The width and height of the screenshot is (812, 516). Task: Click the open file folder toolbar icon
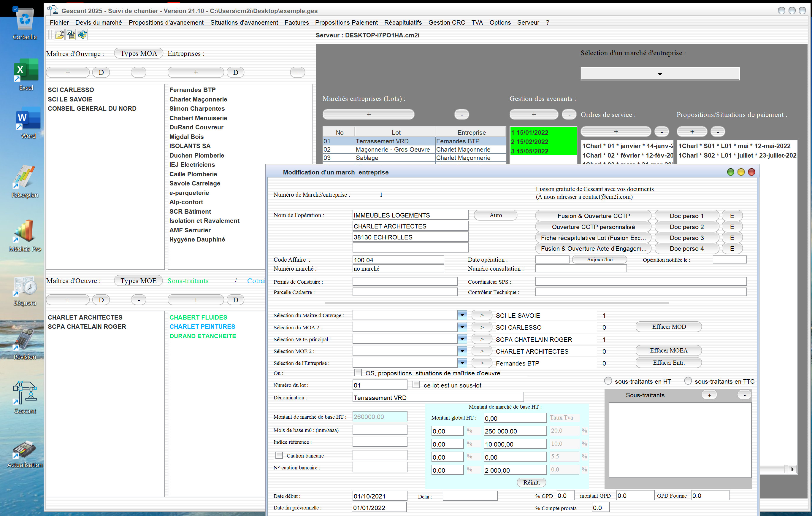click(60, 35)
